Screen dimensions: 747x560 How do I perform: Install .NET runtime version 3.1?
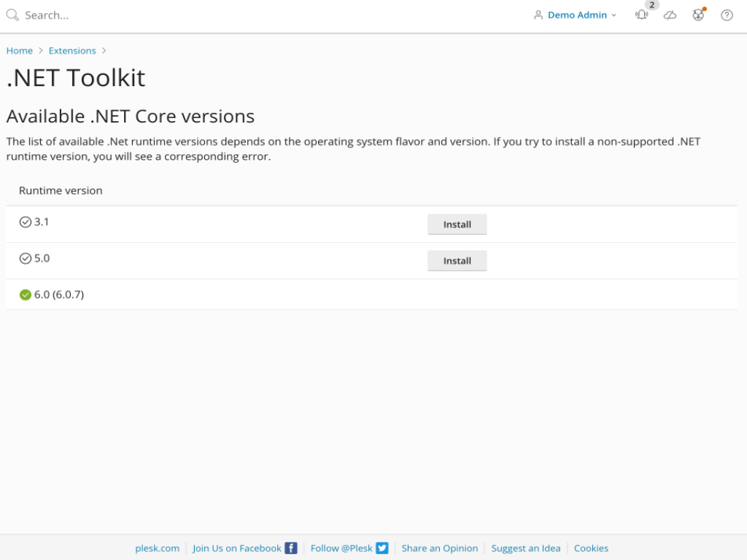(x=457, y=225)
